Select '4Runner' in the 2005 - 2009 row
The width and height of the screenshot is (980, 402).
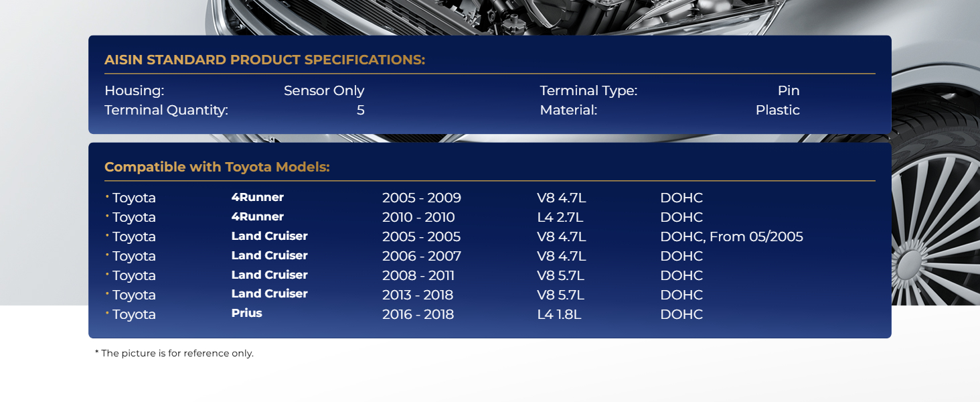click(x=258, y=198)
